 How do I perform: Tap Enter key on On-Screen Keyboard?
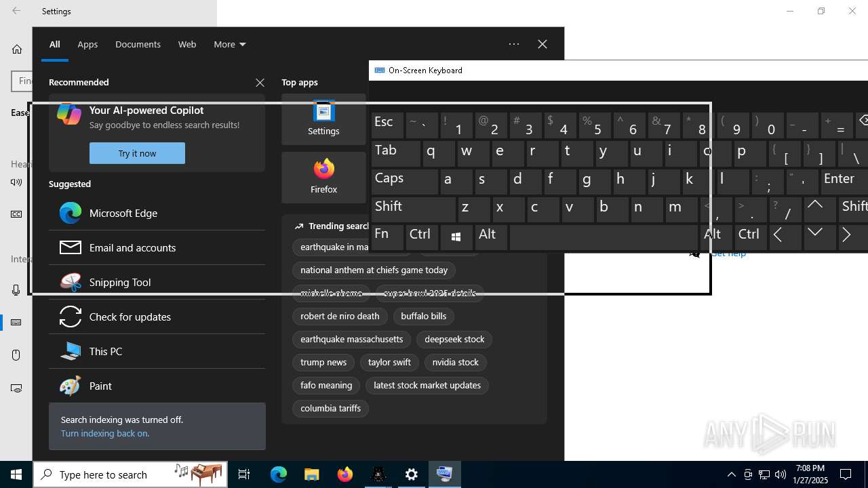pyautogui.click(x=844, y=182)
